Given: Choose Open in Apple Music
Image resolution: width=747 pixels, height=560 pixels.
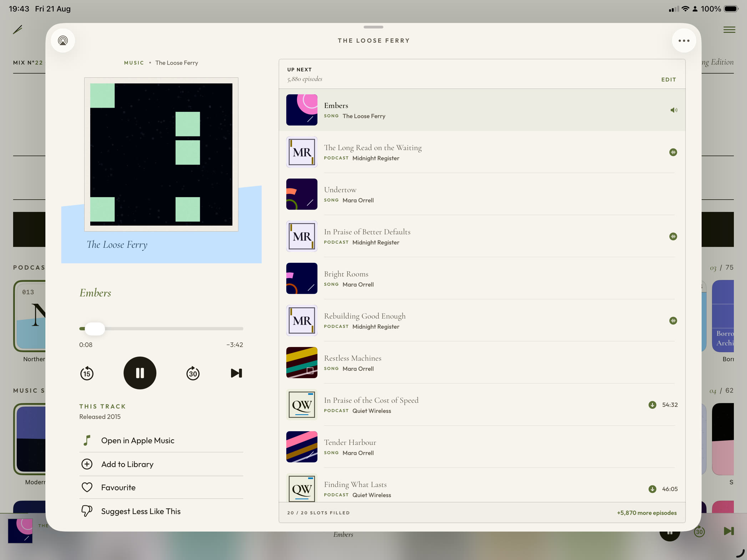Looking at the screenshot, I should [x=161, y=440].
